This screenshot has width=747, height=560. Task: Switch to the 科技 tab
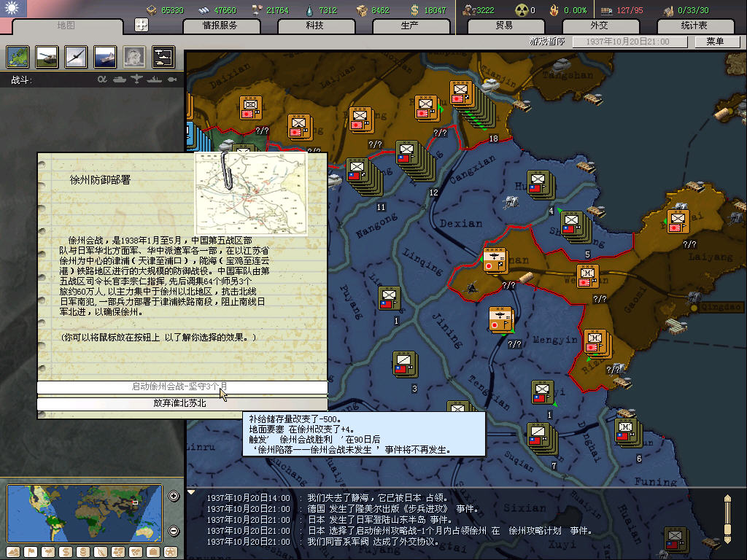click(x=314, y=26)
